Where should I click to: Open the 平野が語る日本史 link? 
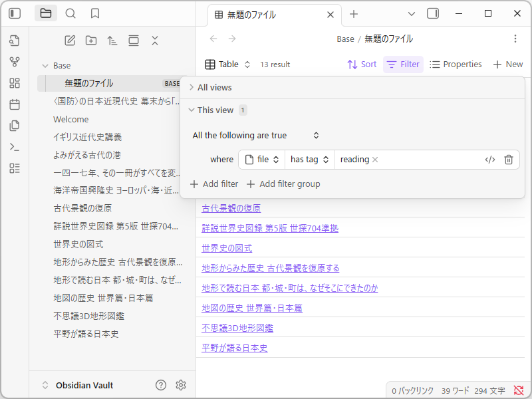point(233,347)
